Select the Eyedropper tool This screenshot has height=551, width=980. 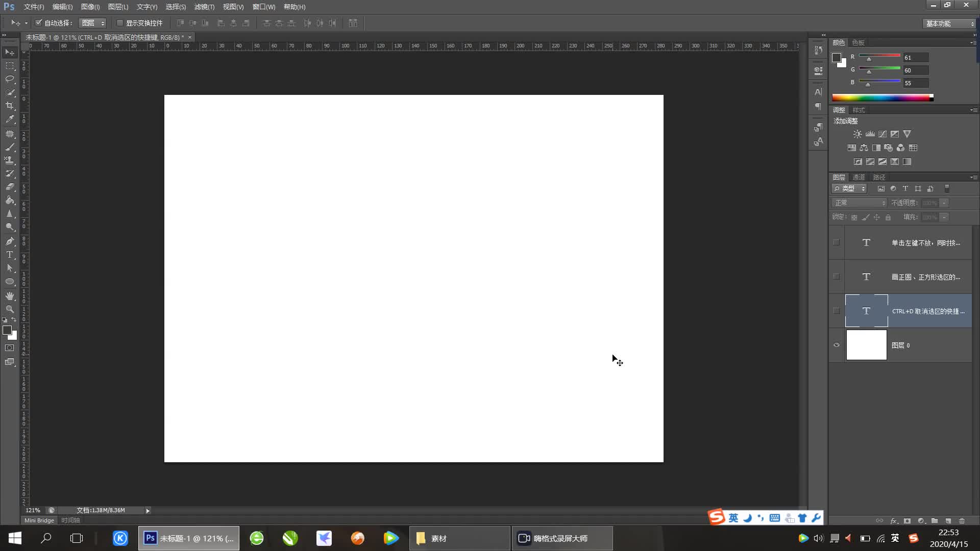tap(10, 119)
